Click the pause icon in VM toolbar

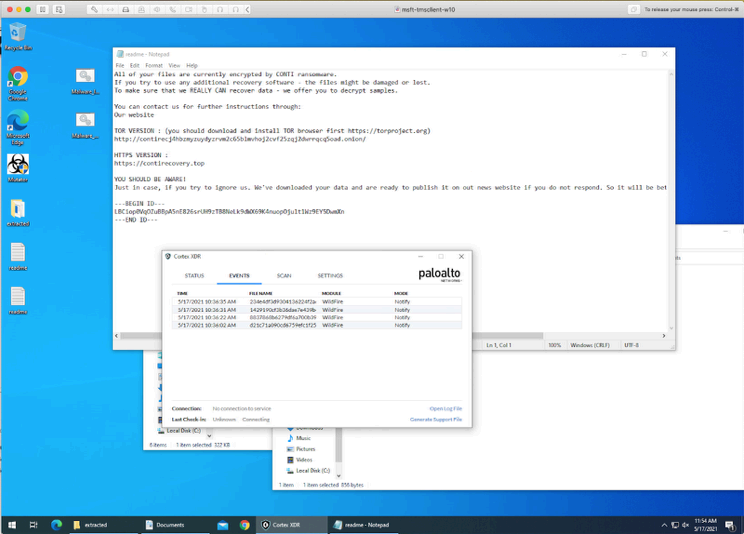[43, 9]
